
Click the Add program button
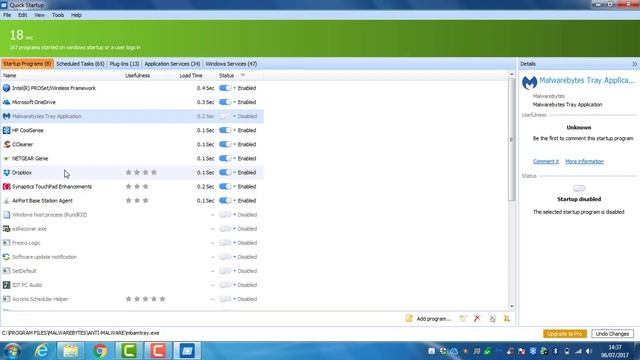428,318
